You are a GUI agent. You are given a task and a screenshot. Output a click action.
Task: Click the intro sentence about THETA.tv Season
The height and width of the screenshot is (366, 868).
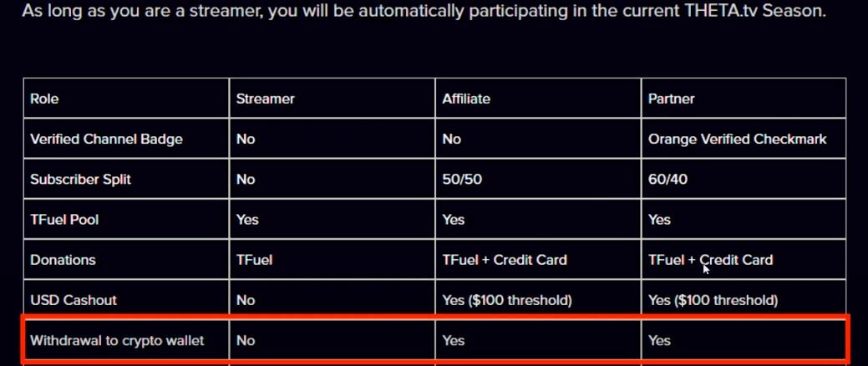(424, 11)
